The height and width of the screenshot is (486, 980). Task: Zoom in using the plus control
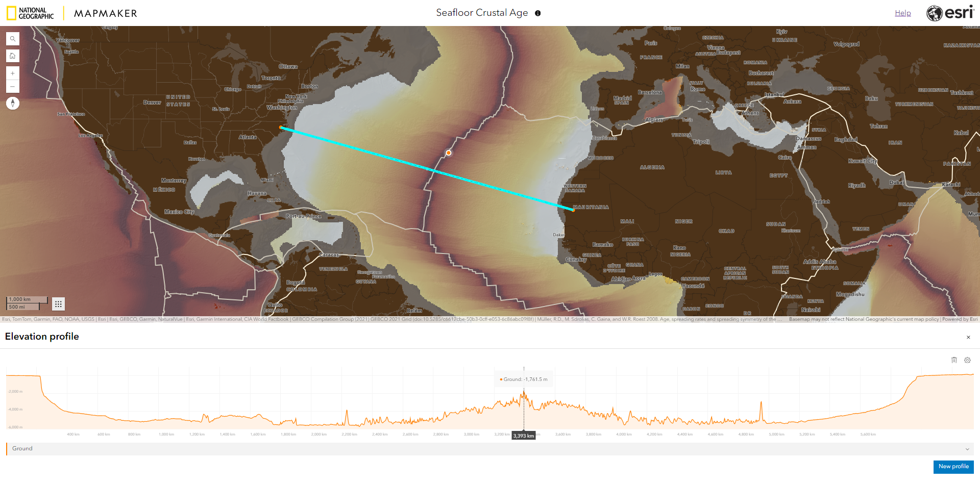[12, 73]
